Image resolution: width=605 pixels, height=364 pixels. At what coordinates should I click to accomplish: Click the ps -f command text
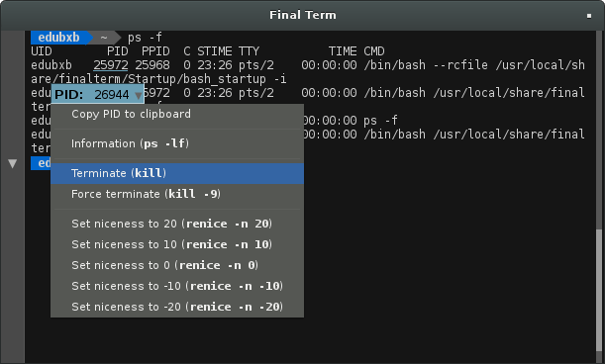[145, 38]
